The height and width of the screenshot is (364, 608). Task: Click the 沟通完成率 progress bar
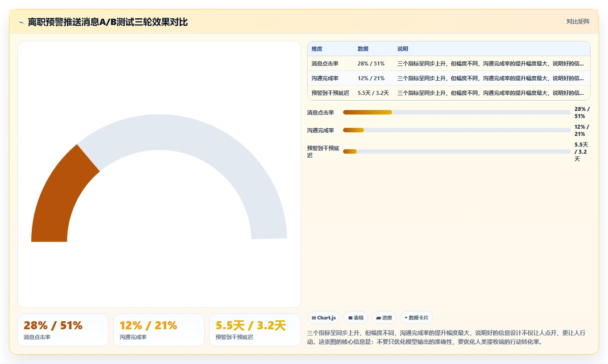click(457, 130)
